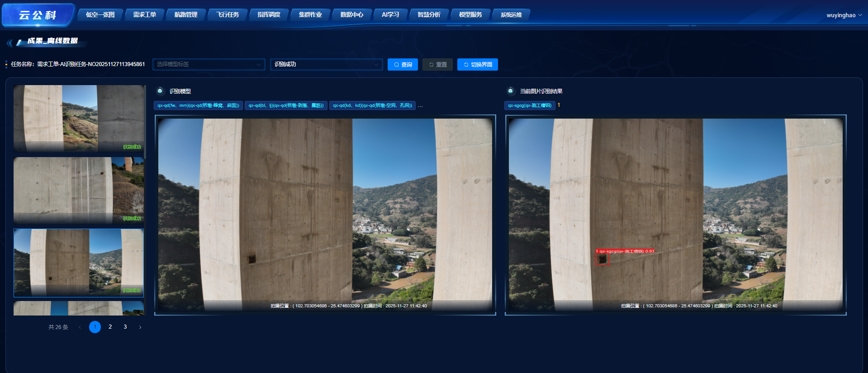The width and height of the screenshot is (868, 373).
Task: Select the qx-qd(kd、kd) 空洞孔洞 model tag
Action: (x=372, y=105)
